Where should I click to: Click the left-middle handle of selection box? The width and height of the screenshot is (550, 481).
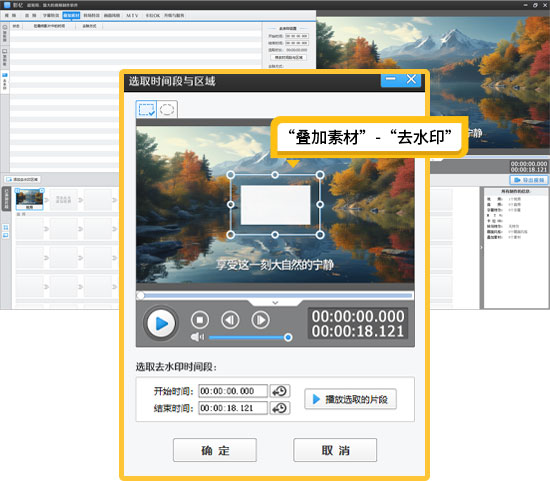(230, 204)
